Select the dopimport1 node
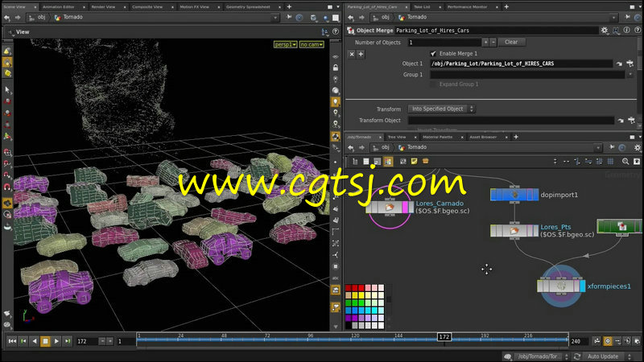The image size is (644, 362). tap(514, 195)
